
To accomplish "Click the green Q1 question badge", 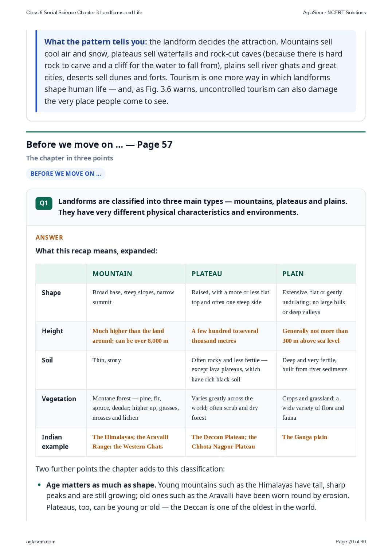I will (x=44, y=203).
